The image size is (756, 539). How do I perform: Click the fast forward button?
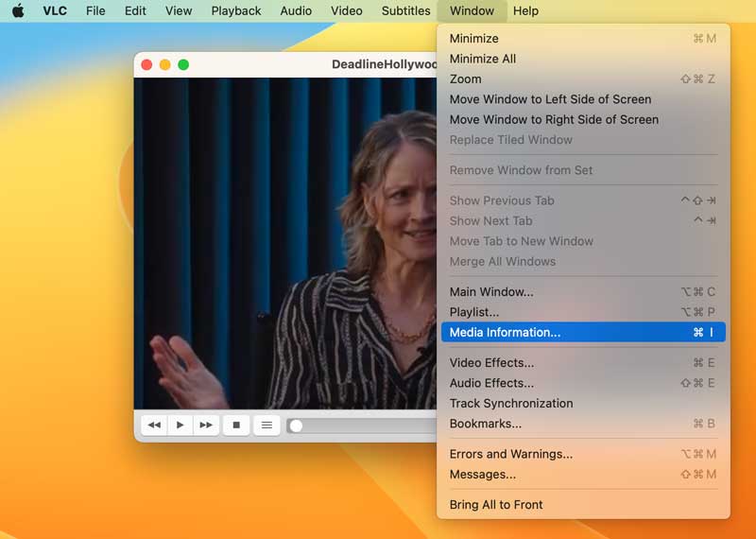205,426
